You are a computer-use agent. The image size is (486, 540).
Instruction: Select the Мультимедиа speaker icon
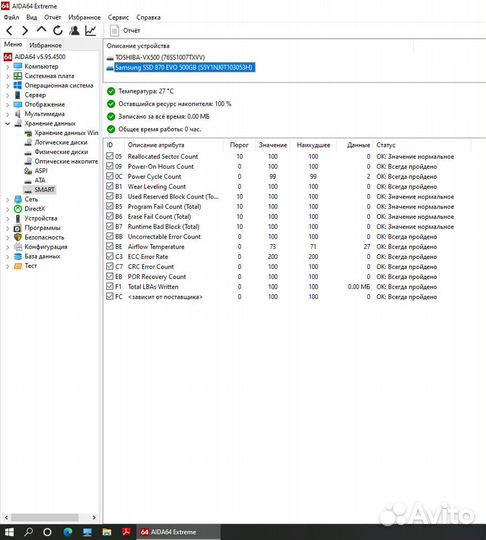(x=18, y=114)
